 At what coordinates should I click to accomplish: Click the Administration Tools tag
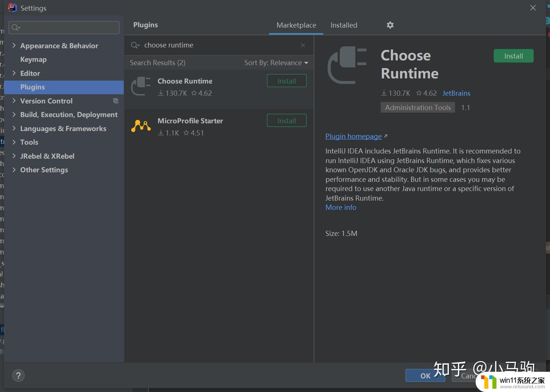418,107
